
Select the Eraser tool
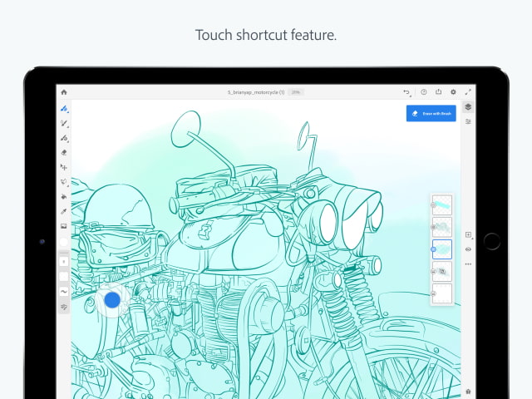(64, 153)
